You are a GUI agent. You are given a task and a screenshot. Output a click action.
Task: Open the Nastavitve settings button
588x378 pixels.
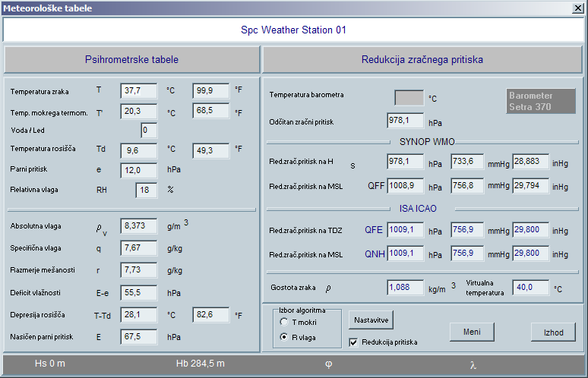371,320
